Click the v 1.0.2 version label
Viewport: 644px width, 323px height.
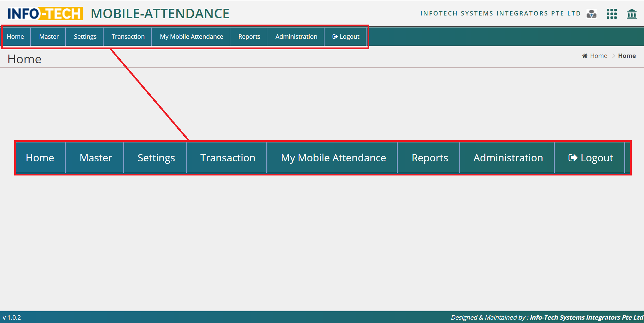pyautogui.click(x=12, y=317)
